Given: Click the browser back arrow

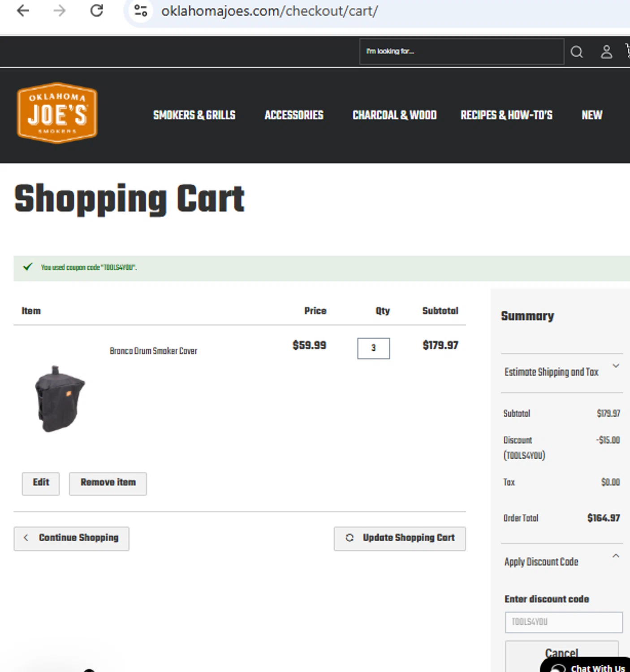Looking at the screenshot, I should pos(23,11).
